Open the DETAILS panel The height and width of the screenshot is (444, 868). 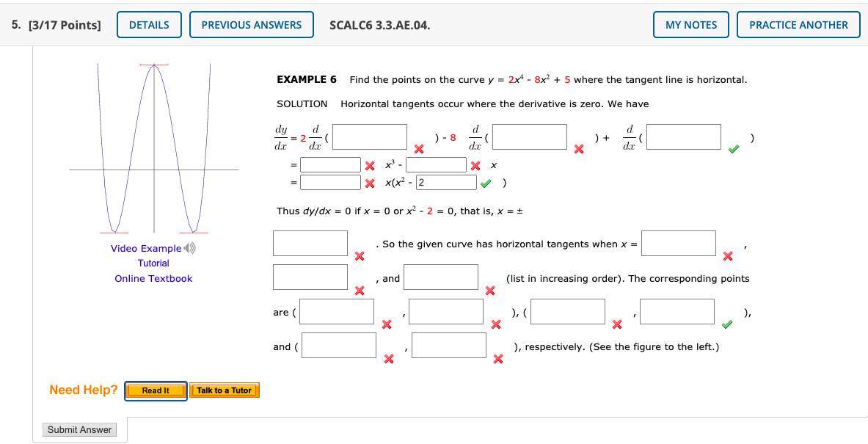pos(149,24)
